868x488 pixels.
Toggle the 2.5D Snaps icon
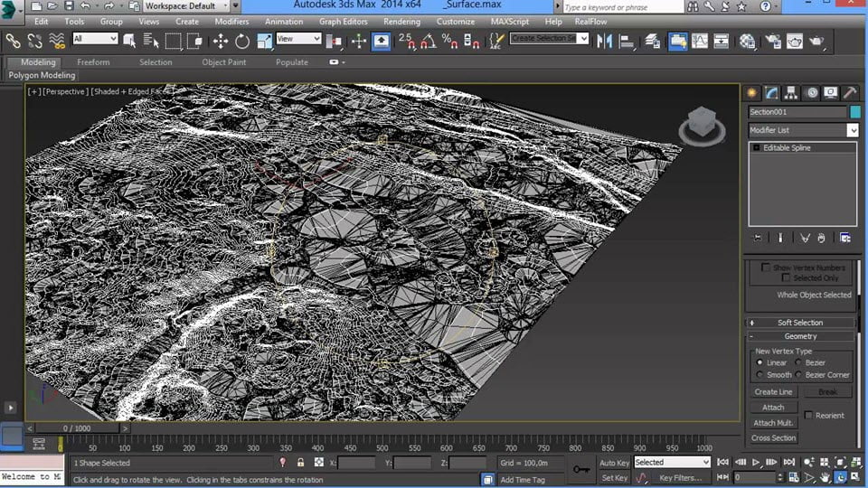[x=406, y=41]
